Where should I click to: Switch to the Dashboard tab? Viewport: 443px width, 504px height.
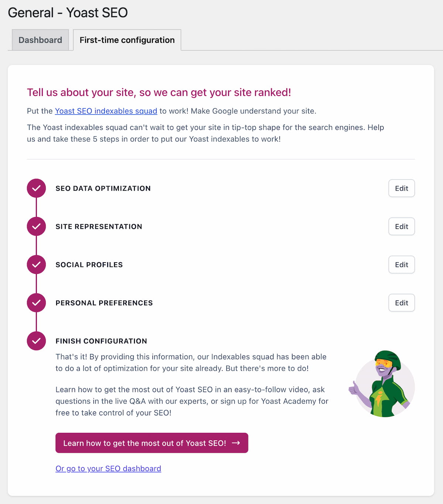40,40
